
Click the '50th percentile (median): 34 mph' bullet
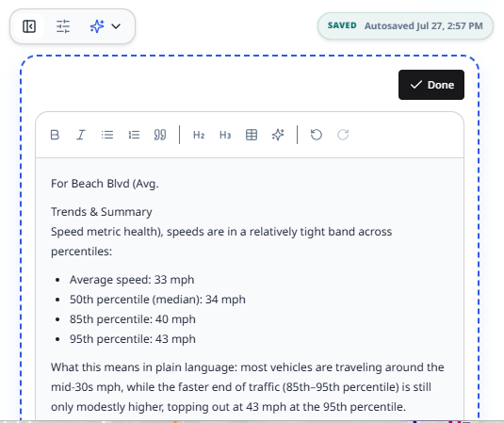pyautogui.click(x=157, y=300)
